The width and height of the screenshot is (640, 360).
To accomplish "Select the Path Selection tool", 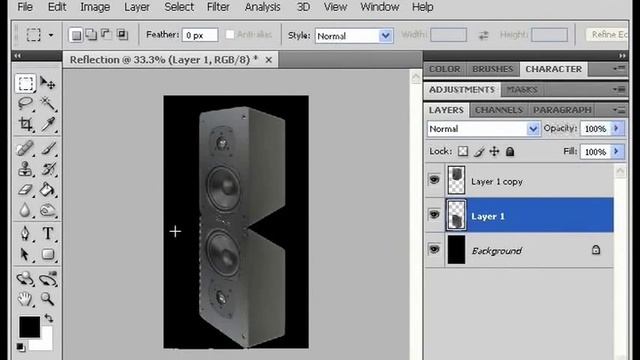I will click(25, 254).
